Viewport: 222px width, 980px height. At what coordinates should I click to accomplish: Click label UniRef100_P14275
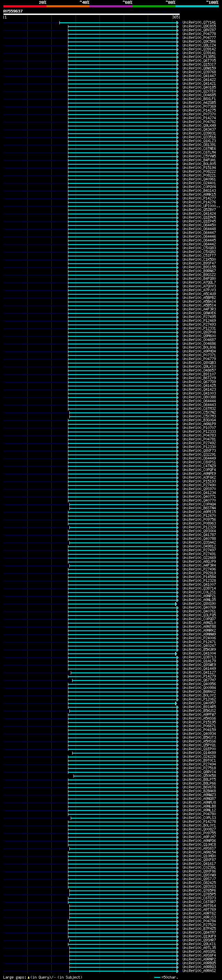click(199, 110)
